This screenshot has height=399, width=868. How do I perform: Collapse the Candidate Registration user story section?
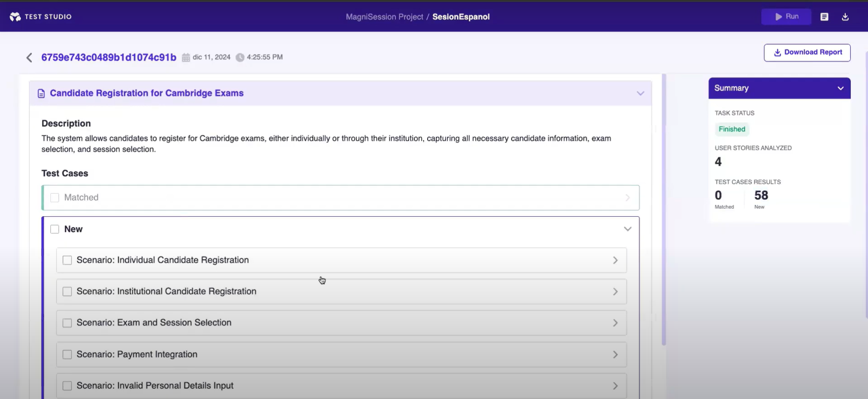pos(640,93)
